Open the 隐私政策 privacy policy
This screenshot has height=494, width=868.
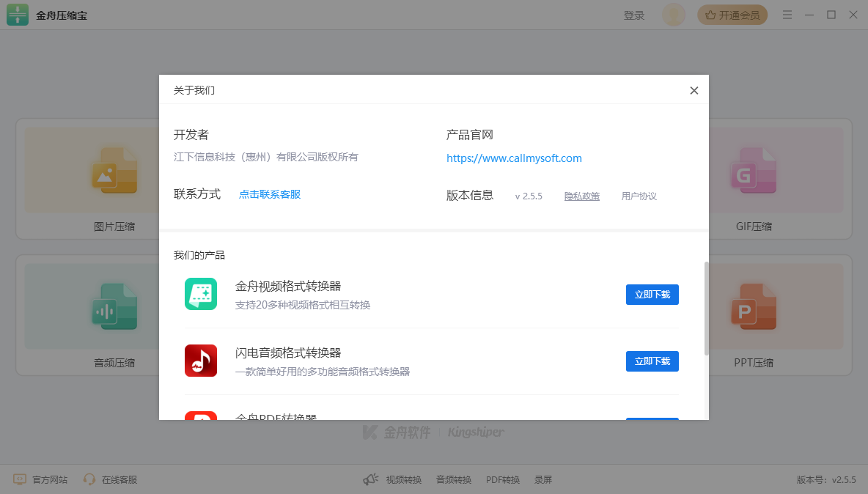pyautogui.click(x=581, y=196)
